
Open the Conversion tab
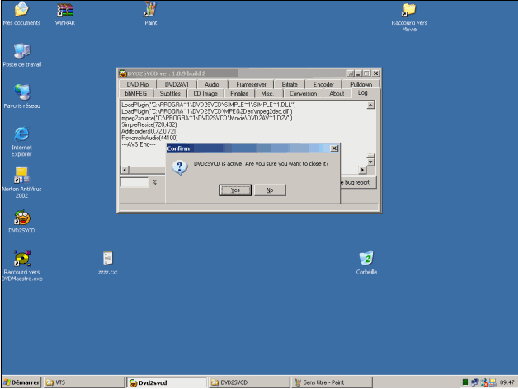tap(303, 94)
